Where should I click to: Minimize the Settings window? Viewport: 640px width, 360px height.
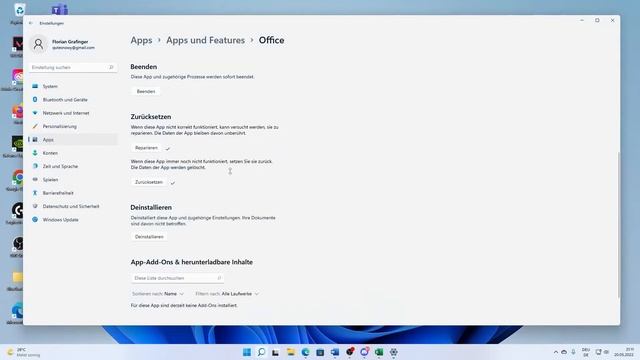point(582,20)
